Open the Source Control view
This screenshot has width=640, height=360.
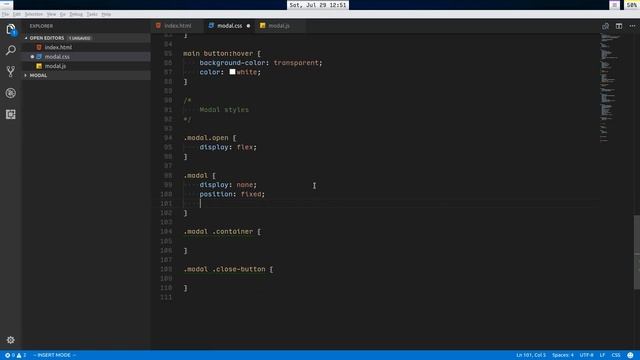[11, 71]
